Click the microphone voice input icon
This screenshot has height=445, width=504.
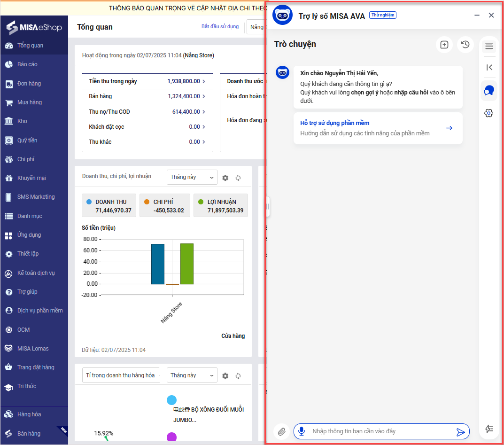tap(302, 431)
